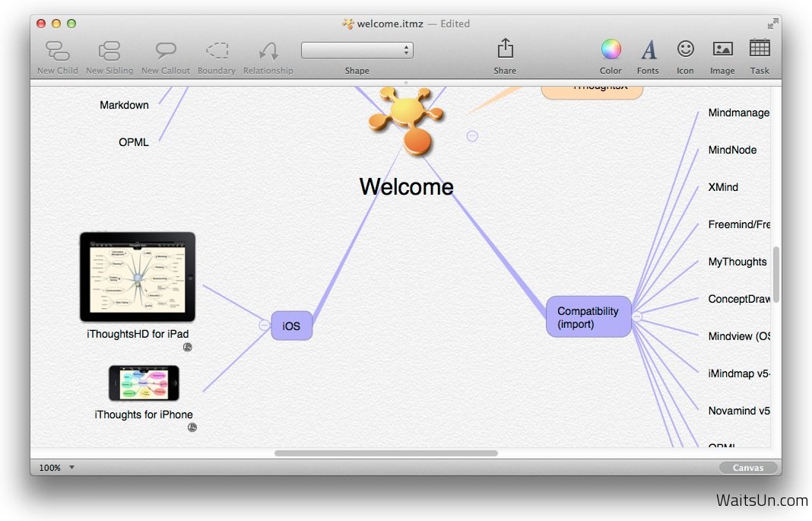Image resolution: width=812 pixels, height=521 pixels.
Task: Open the link icon under iThoughts for iPhone
Action: click(192, 427)
